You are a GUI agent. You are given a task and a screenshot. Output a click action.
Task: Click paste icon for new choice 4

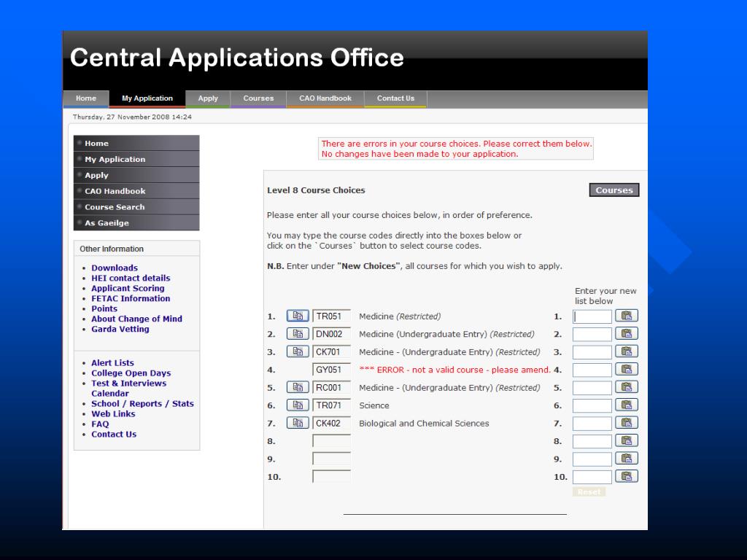click(626, 369)
